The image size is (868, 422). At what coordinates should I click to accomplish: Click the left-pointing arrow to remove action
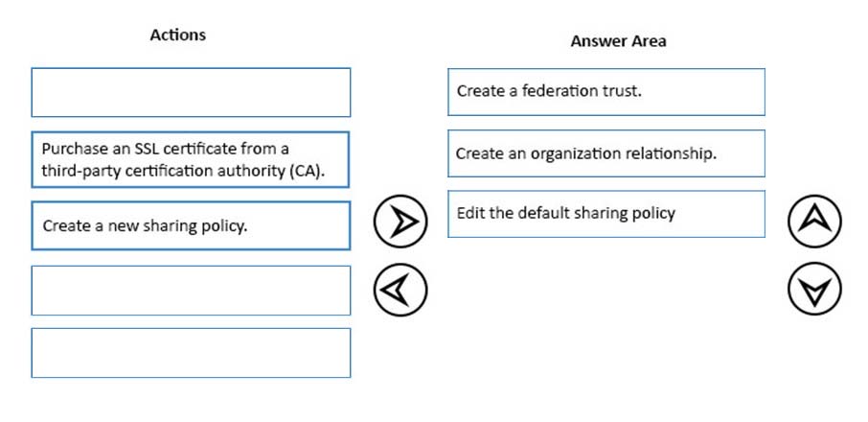tap(400, 289)
